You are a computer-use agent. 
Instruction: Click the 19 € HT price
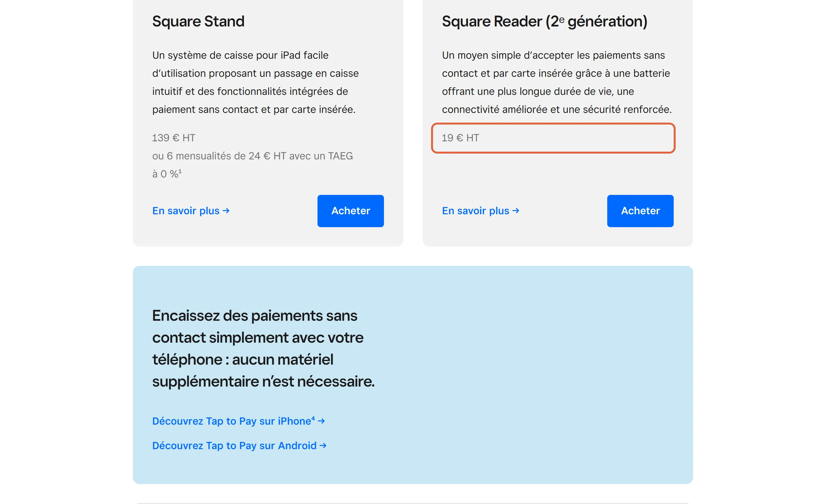(x=460, y=138)
